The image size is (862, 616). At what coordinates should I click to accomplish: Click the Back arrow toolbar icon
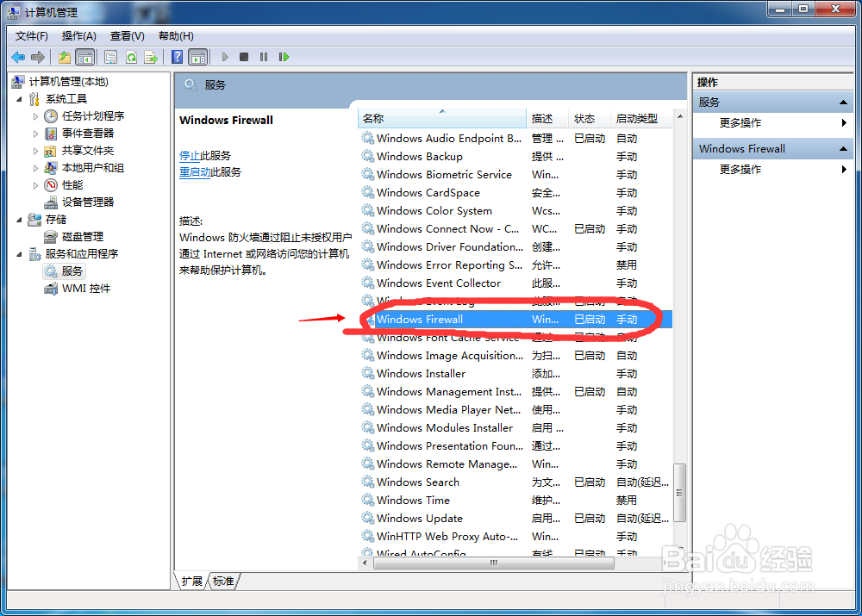click(18, 57)
